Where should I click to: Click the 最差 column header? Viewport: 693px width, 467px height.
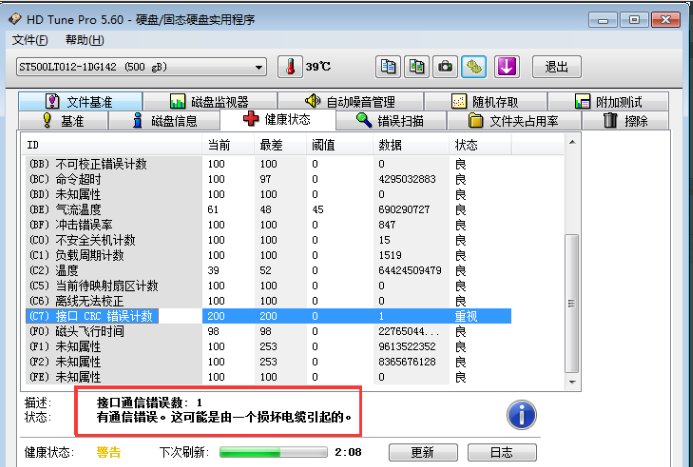point(280,145)
